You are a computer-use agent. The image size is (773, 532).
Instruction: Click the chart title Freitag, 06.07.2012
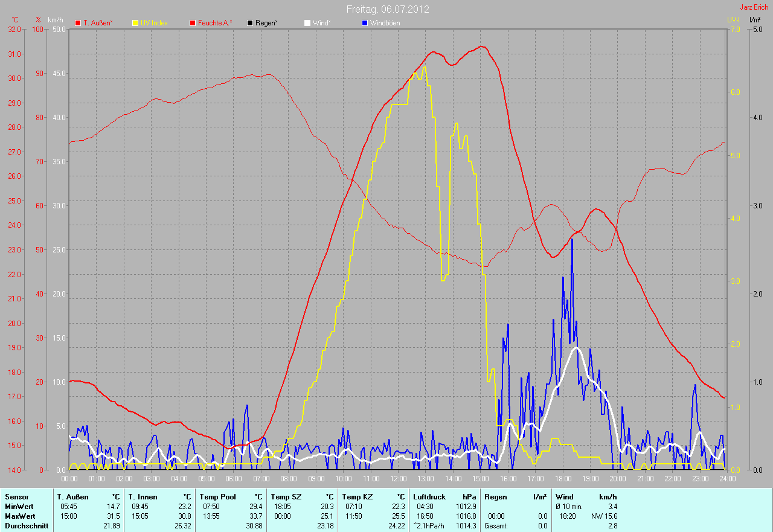tap(388, 9)
